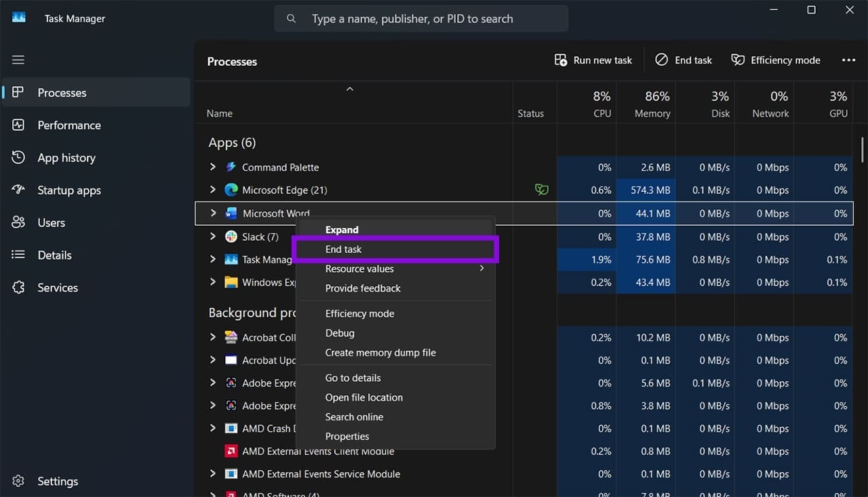Select Go to details menu entry
868x497 pixels.
[x=395, y=378]
